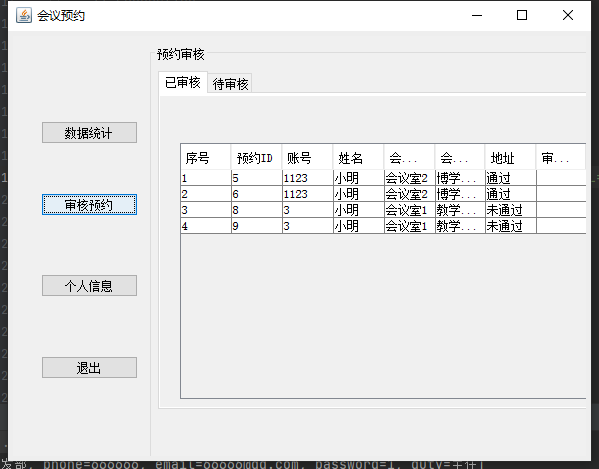599x469 pixels.
Task: Open the 个人信息 page
Action: point(89,286)
